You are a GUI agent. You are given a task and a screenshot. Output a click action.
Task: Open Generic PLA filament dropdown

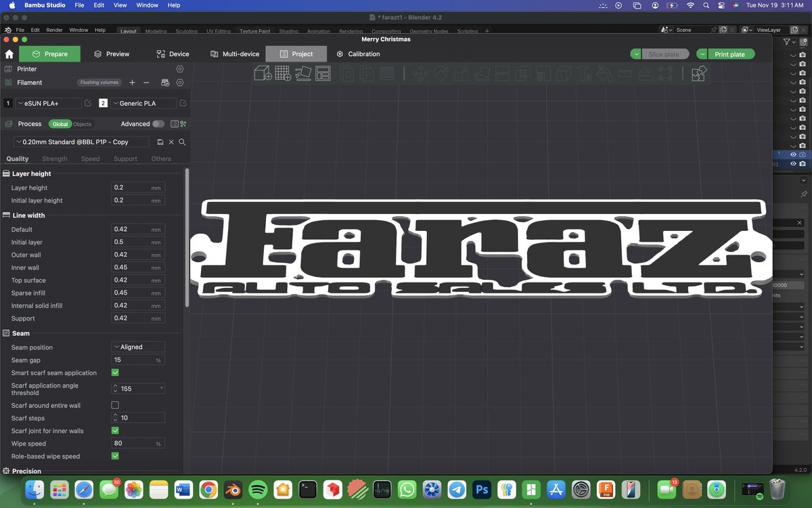(143, 103)
